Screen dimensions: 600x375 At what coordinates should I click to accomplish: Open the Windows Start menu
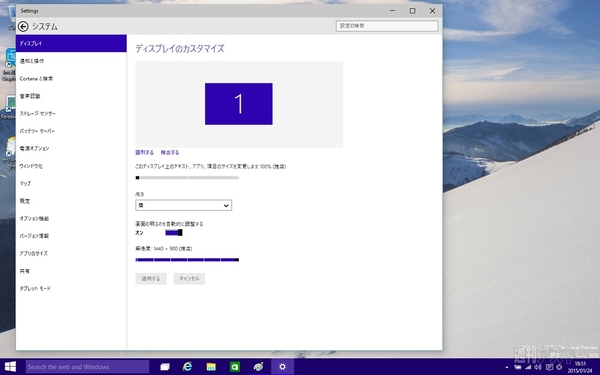(x=10, y=367)
